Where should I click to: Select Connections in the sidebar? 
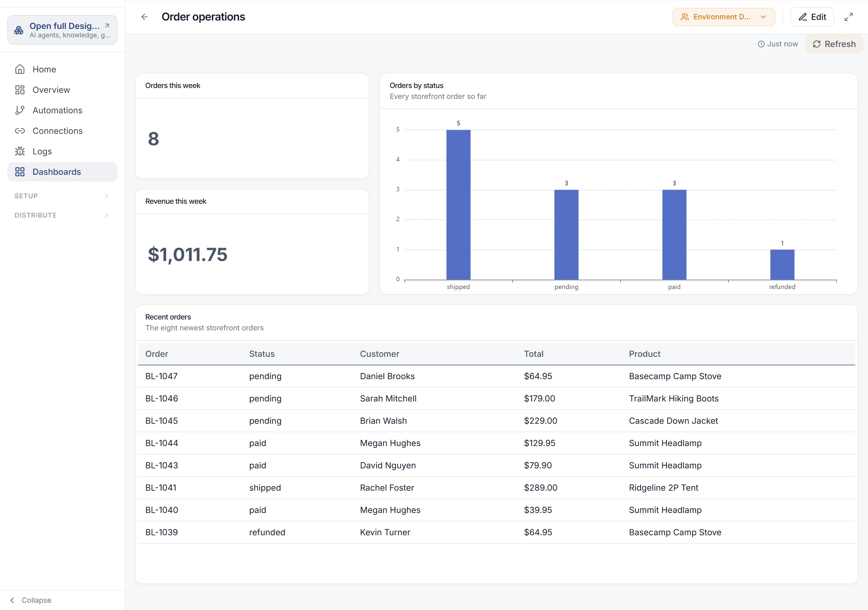click(62, 131)
